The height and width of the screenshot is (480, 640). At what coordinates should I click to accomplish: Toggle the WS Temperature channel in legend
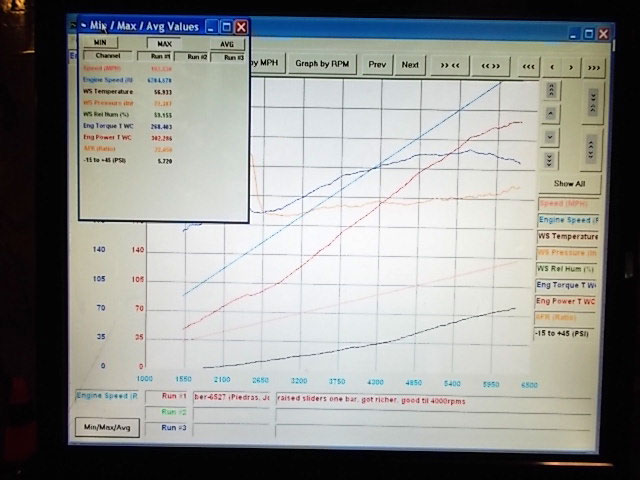click(568, 237)
